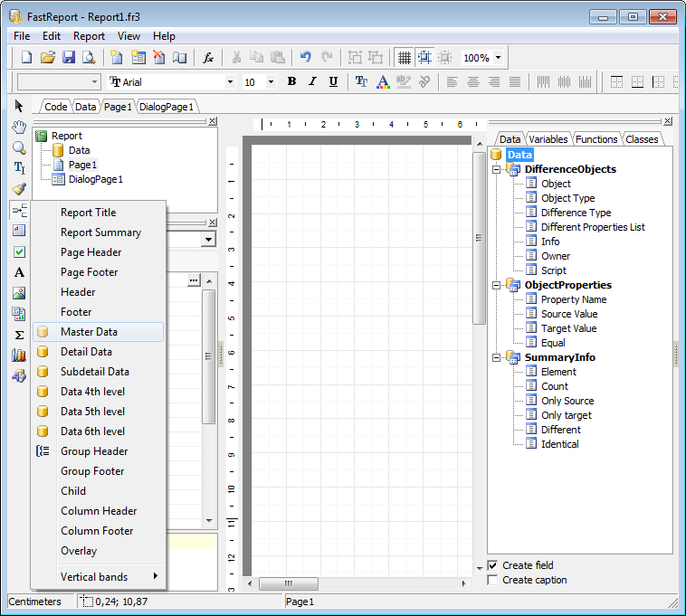Open page settings
The width and height of the screenshot is (686, 616).
pyautogui.click(x=179, y=57)
